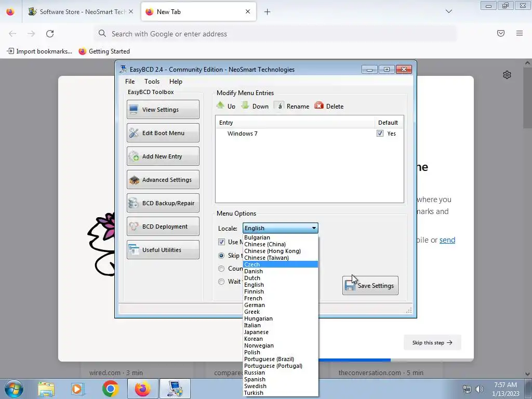Switch to the Software Store - NeoSmart tab
Screen dimensions: 532x399
81,12
